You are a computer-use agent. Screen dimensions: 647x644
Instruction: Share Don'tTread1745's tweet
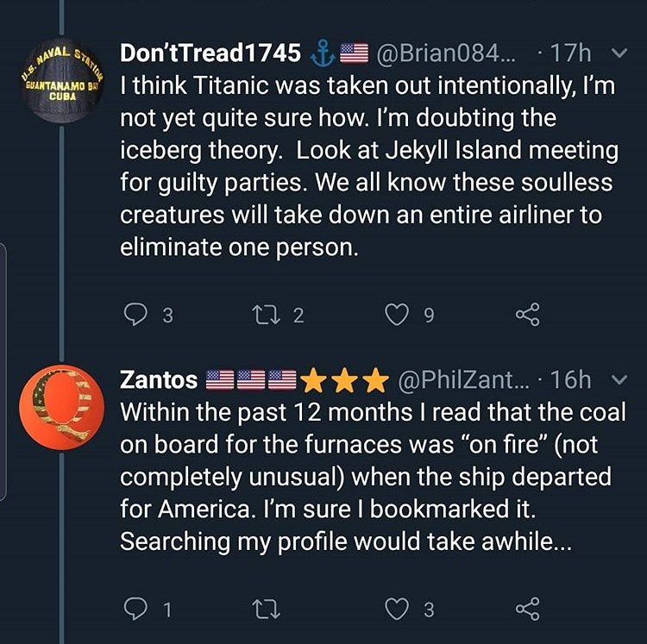point(527,316)
